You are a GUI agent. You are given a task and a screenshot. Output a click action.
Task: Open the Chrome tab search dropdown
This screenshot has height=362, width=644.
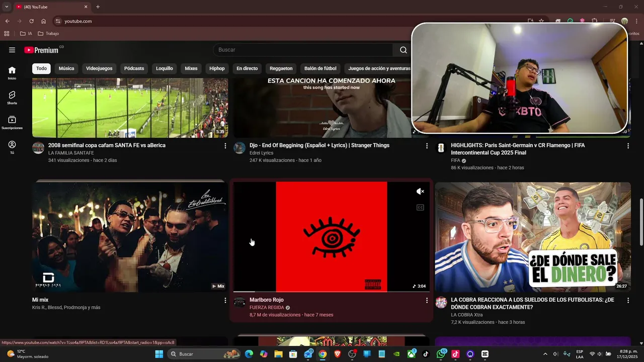tap(7, 7)
